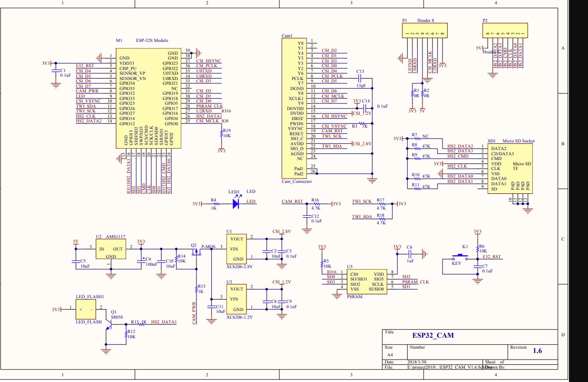This screenshot has width=588, height=382.
Task: Select polarized capacitor C4 100uF
Action: (x=142, y=261)
